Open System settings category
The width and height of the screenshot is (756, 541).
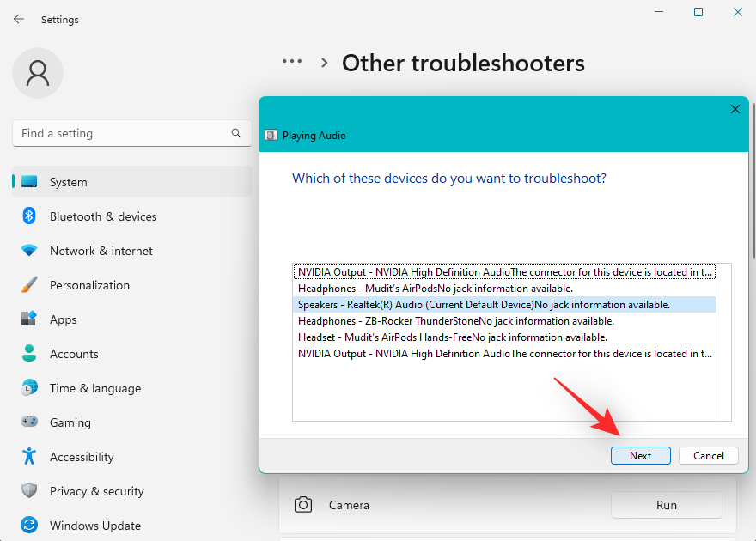click(x=132, y=181)
